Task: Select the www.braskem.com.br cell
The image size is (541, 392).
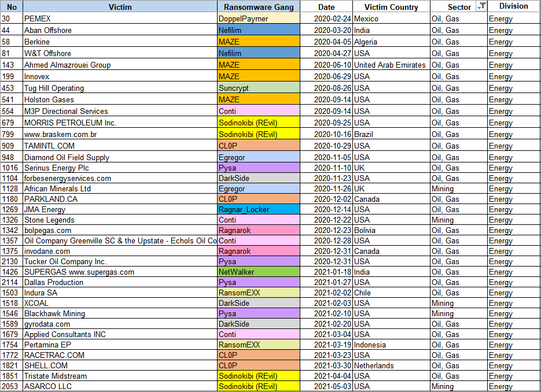Action: 120,134
